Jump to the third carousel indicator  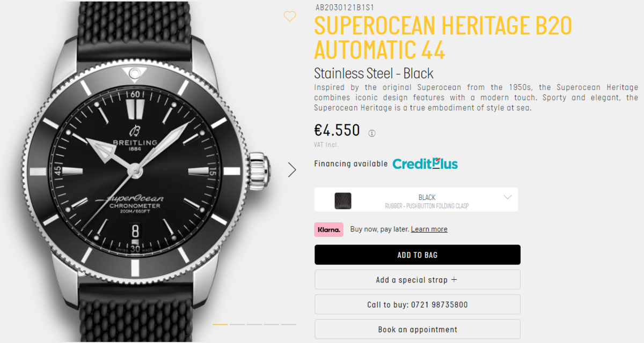254,324
